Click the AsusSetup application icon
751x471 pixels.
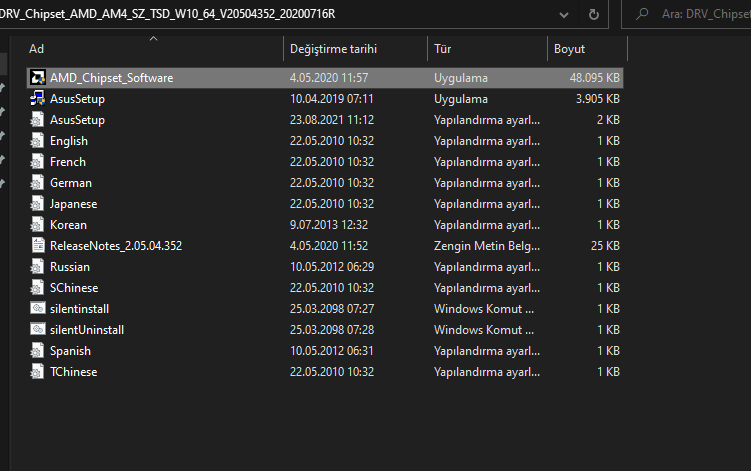(x=37, y=99)
